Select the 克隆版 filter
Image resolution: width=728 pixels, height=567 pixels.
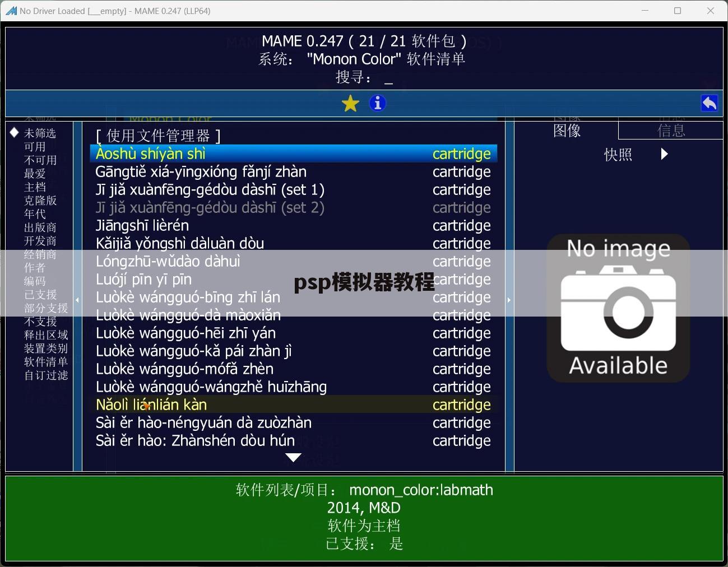click(x=40, y=201)
